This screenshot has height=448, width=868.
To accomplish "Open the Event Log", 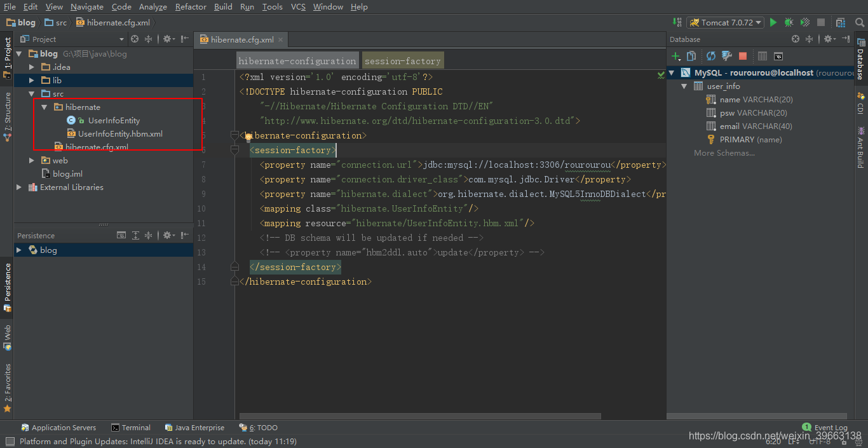I will pyautogui.click(x=825, y=428).
